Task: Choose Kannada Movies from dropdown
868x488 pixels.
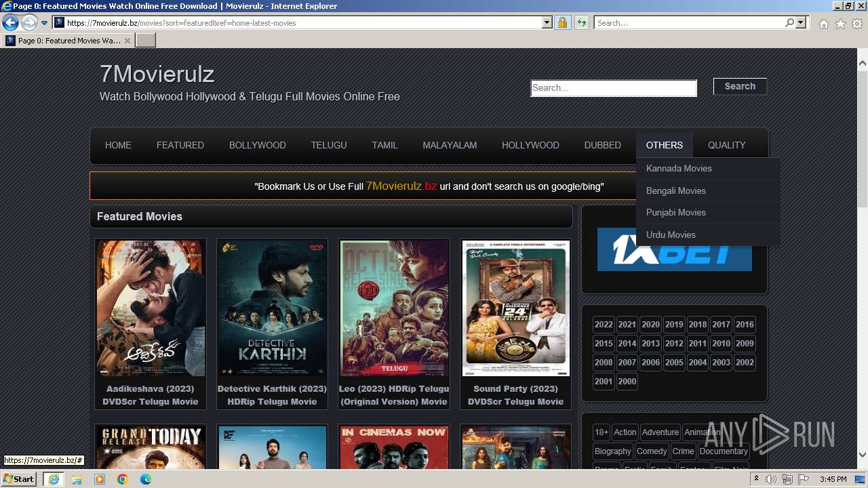Action: coord(708,169)
